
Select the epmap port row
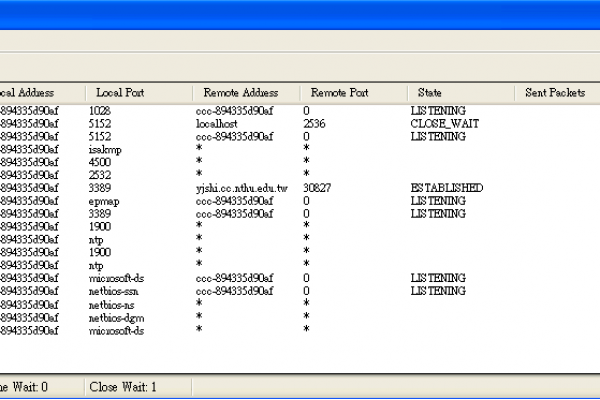105,201
